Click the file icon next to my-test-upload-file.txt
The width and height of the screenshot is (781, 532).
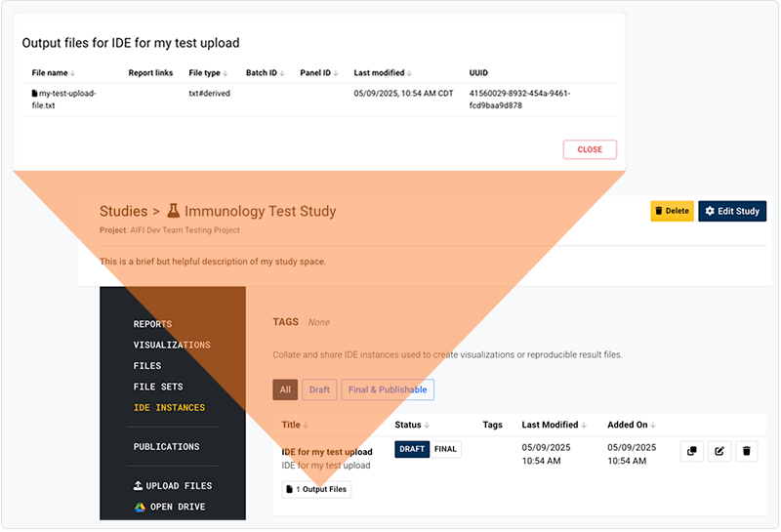(34, 94)
